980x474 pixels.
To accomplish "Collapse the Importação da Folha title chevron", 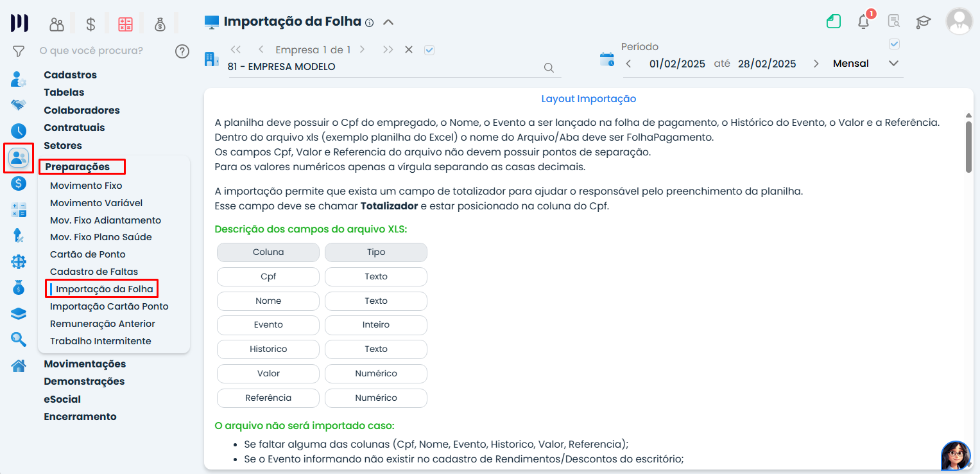I will pyautogui.click(x=388, y=22).
